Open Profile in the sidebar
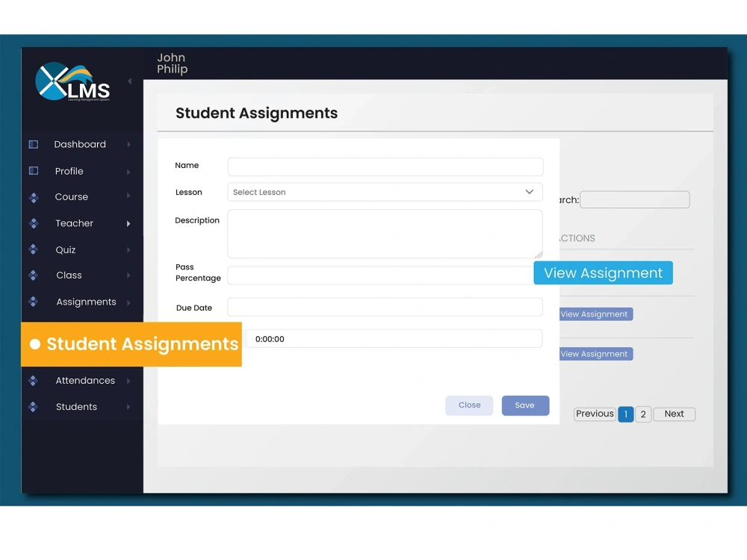Viewport: 747px width, 560px height. tap(69, 171)
